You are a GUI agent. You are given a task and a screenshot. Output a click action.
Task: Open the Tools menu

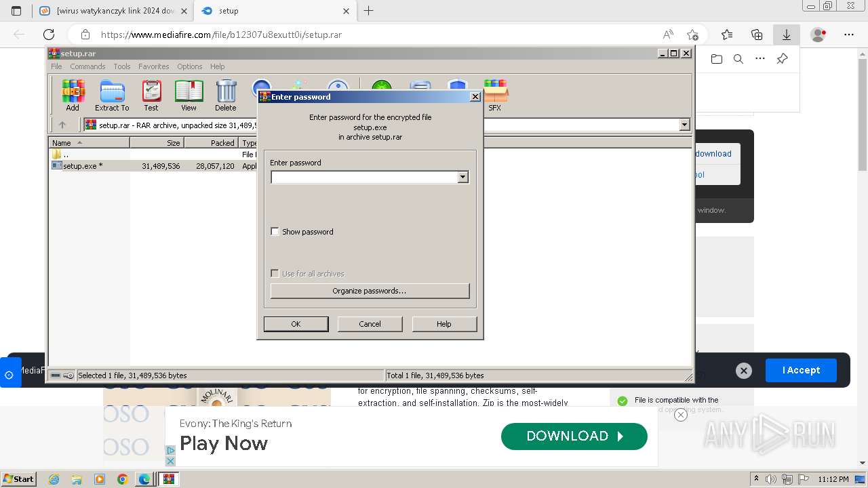(x=122, y=66)
